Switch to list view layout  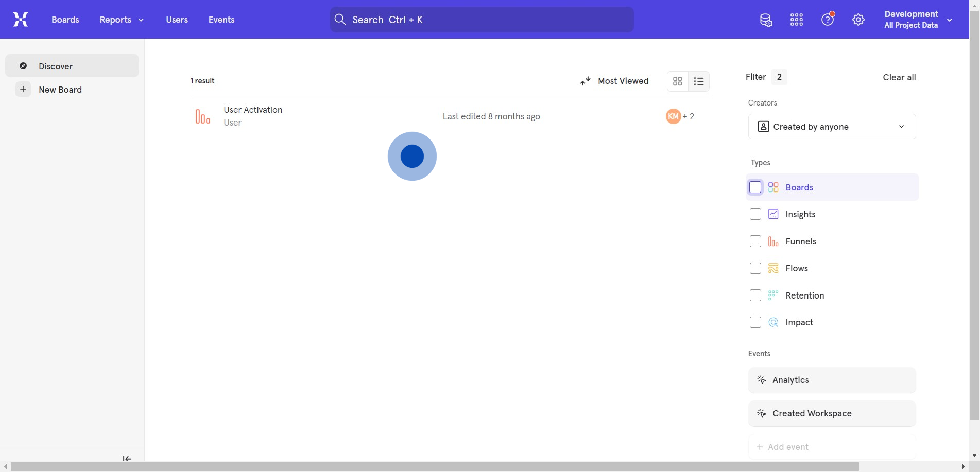pyautogui.click(x=698, y=81)
